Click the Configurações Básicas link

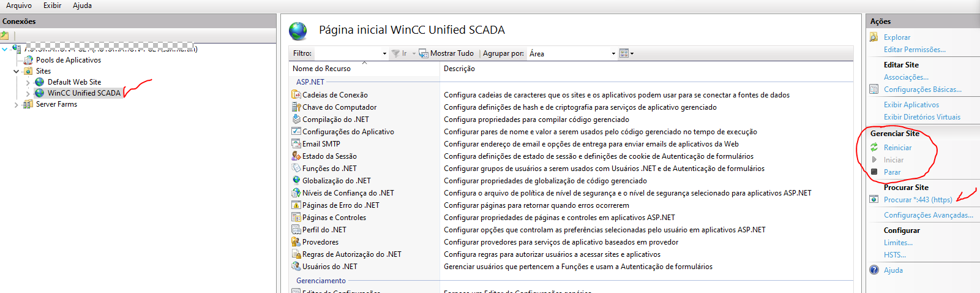(x=922, y=89)
